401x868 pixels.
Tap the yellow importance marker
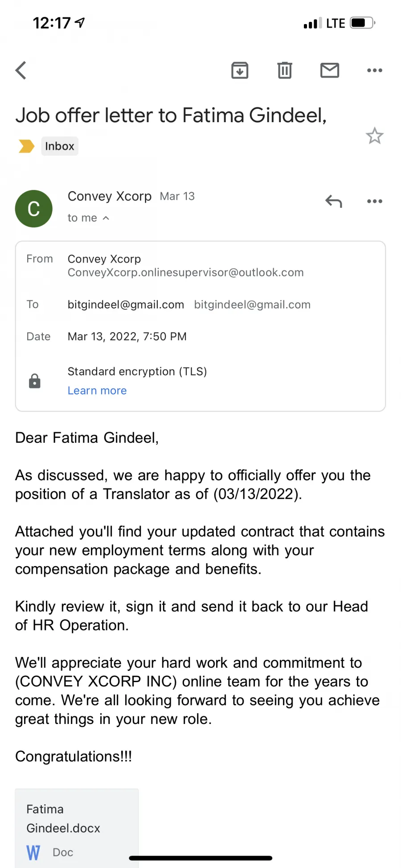[26, 146]
